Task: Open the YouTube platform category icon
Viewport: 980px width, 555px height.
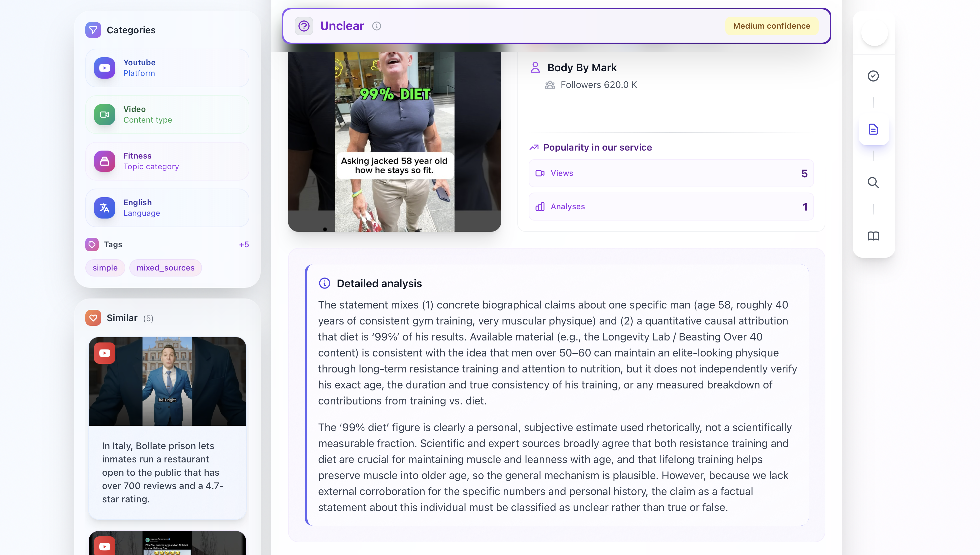Action: (x=104, y=68)
